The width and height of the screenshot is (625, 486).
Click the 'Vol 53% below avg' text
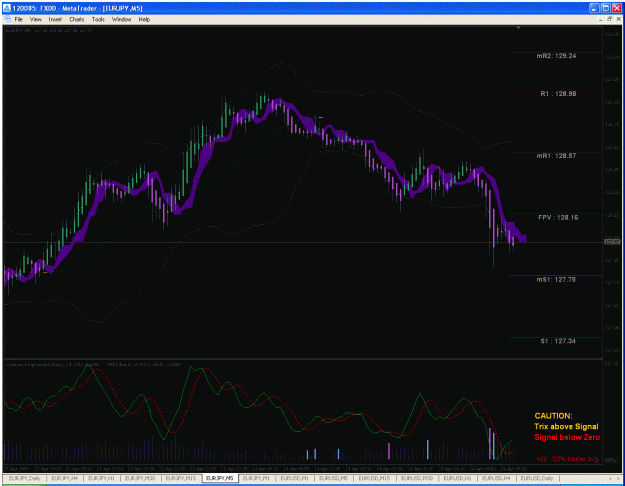point(567,459)
